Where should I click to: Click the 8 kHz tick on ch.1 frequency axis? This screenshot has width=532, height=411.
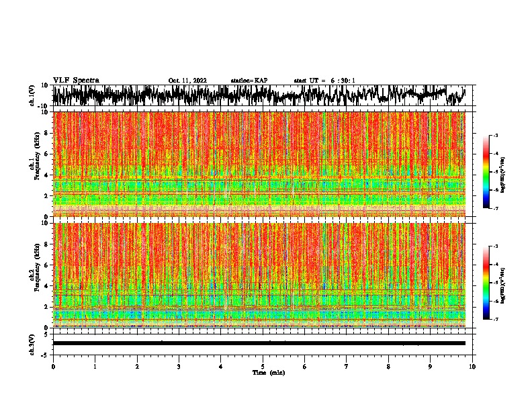(46, 133)
